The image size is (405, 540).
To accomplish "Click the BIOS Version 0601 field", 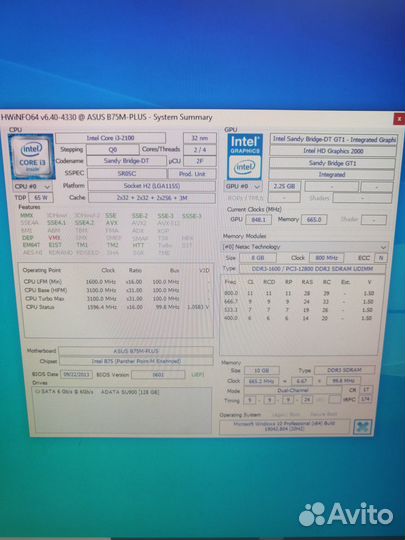I will (158, 374).
